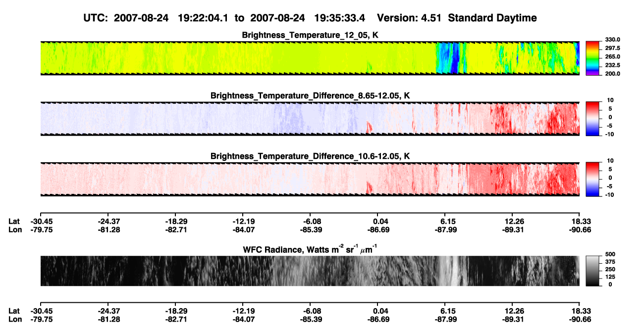
Task: Click the 125 label on the radiance color bar
Action: [x=610, y=277]
